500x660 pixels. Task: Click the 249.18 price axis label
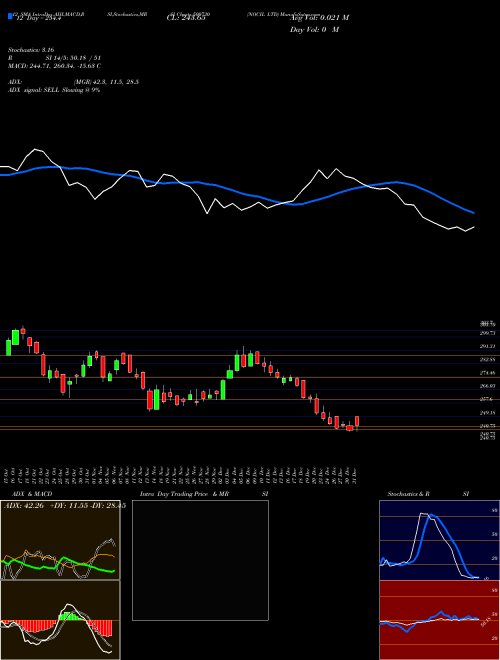(488, 413)
